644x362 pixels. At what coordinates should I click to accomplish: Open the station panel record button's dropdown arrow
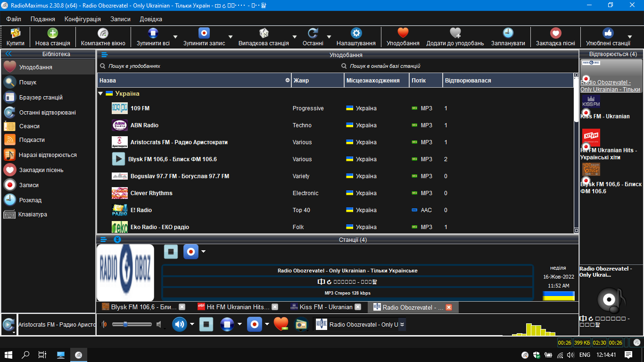[x=203, y=252]
